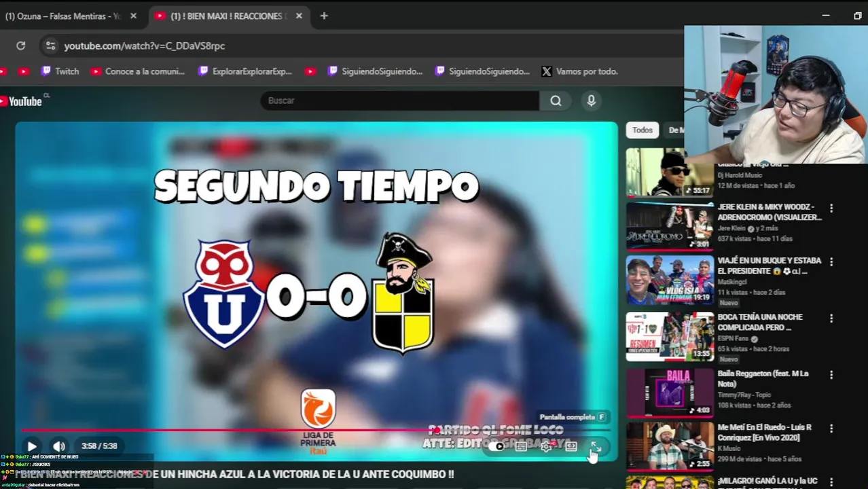This screenshot has width=868, height=489.
Task: Open Conoce a la comuni... bookmark
Action: pos(137,71)
